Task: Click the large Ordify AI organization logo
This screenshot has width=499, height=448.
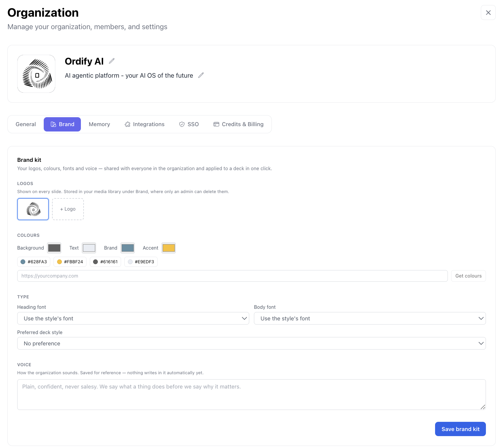Action: [x=36, y=74]
